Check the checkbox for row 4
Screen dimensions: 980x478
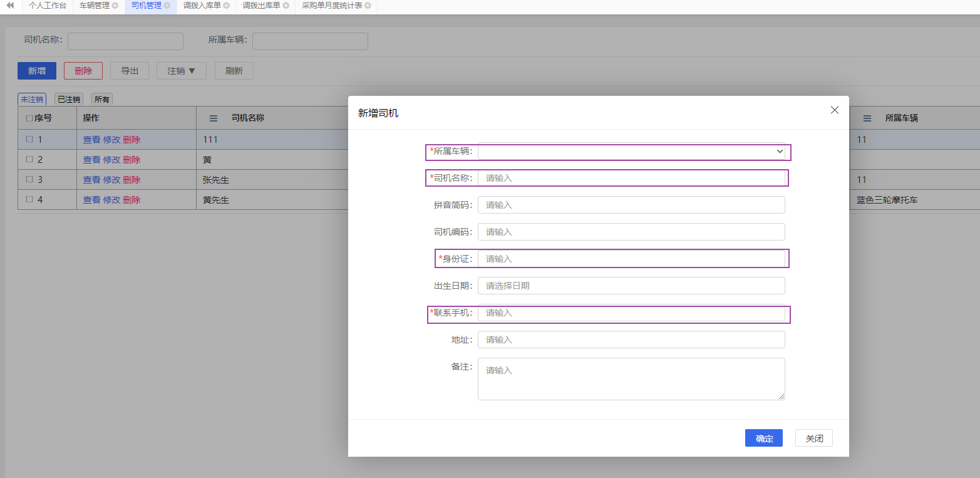pyautogui.click(x=29, y=199)
